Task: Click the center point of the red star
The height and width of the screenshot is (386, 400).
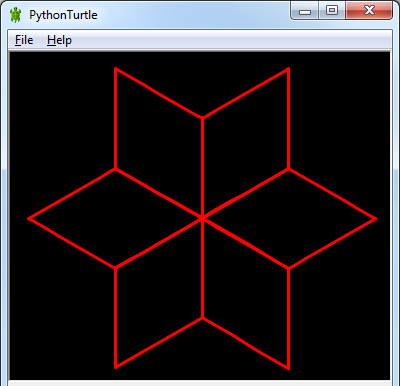Action: (202, 218)
